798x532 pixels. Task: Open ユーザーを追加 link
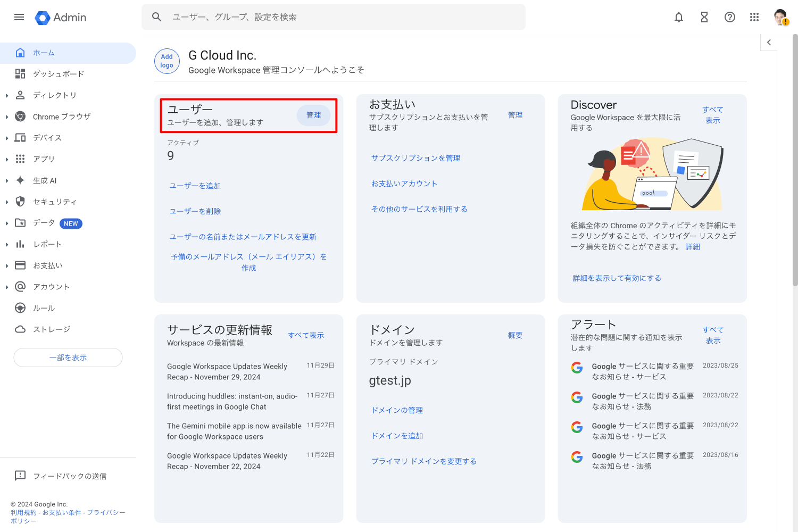[195, 186]
